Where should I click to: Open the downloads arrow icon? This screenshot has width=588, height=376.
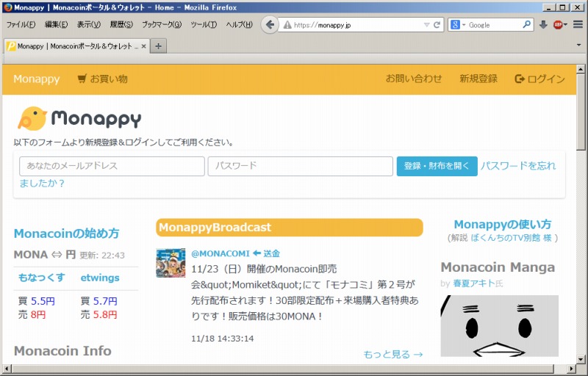[x=543, y=25]
